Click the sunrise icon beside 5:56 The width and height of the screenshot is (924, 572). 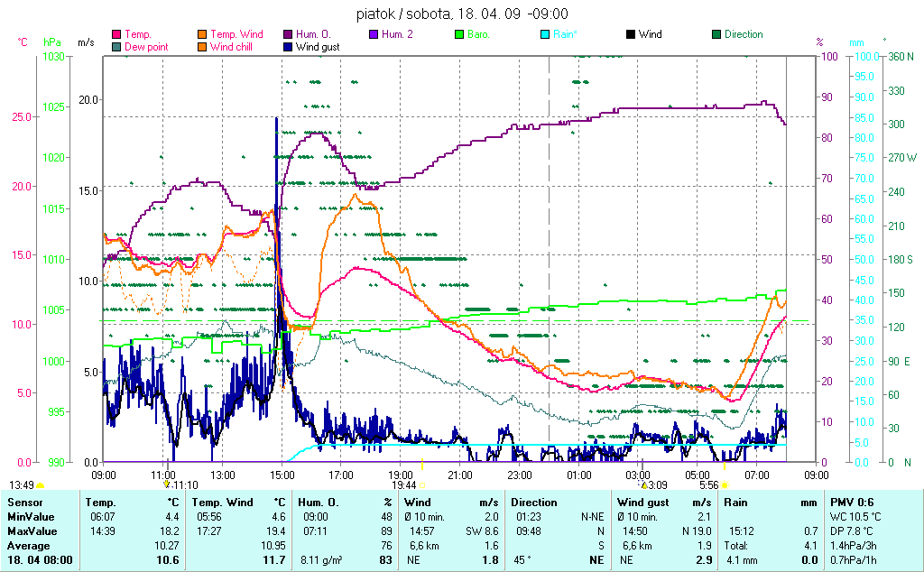coord(725,484)
